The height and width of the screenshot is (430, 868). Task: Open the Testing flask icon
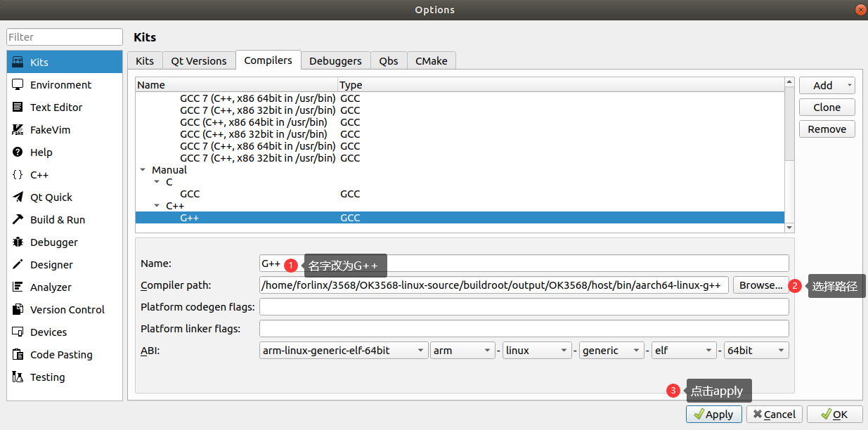[x=18, y=377]
